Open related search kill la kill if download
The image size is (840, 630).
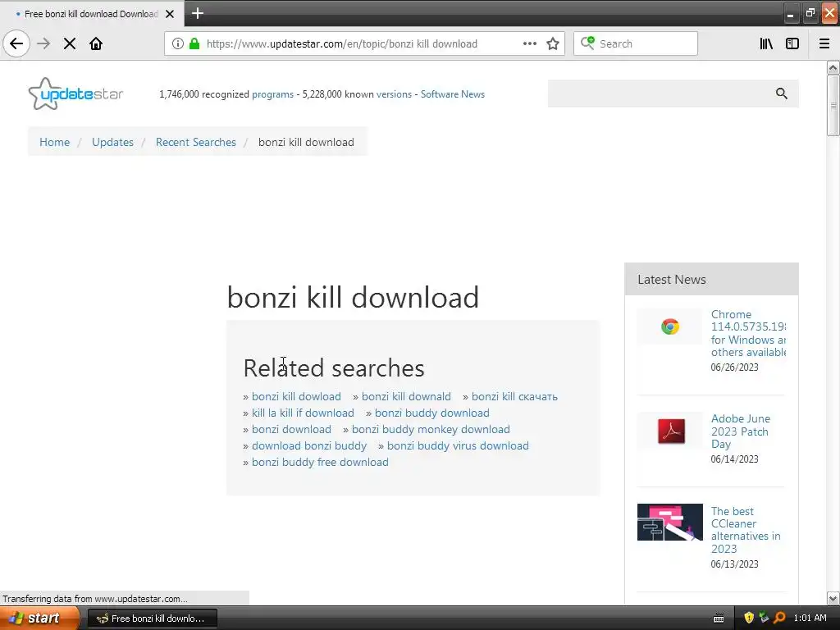(303, 413)
